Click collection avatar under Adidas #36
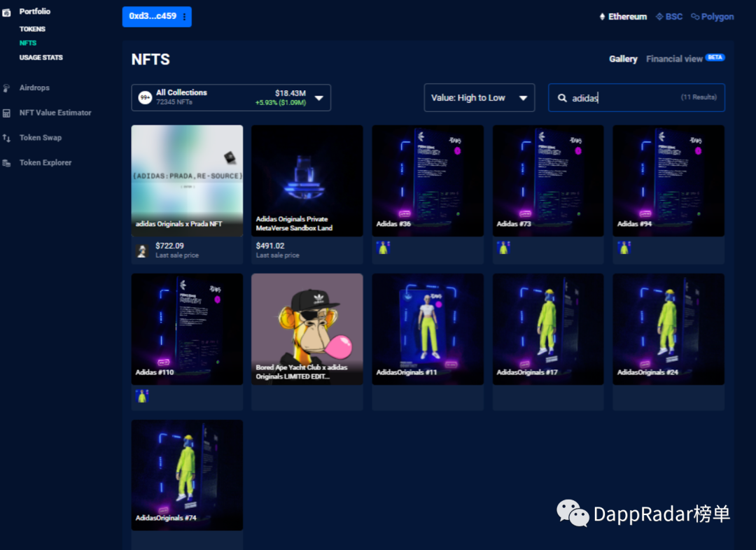 pos(384,248)
